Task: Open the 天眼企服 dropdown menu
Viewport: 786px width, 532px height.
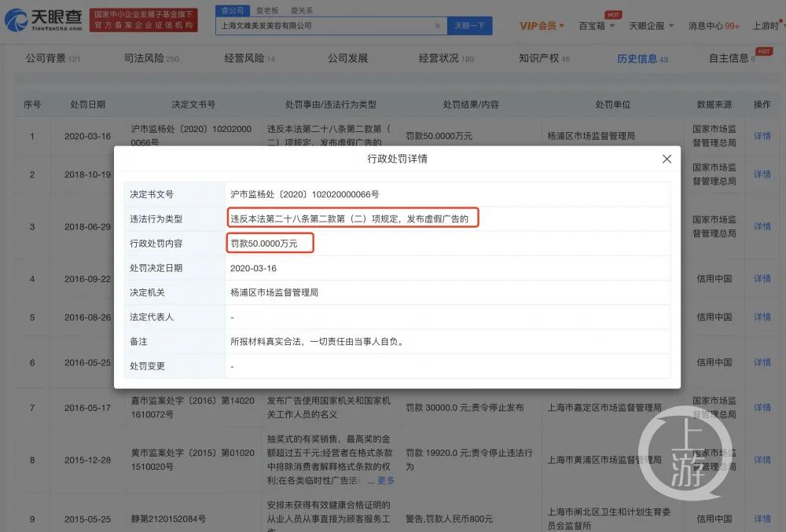Action: click(x=651, y=26)
